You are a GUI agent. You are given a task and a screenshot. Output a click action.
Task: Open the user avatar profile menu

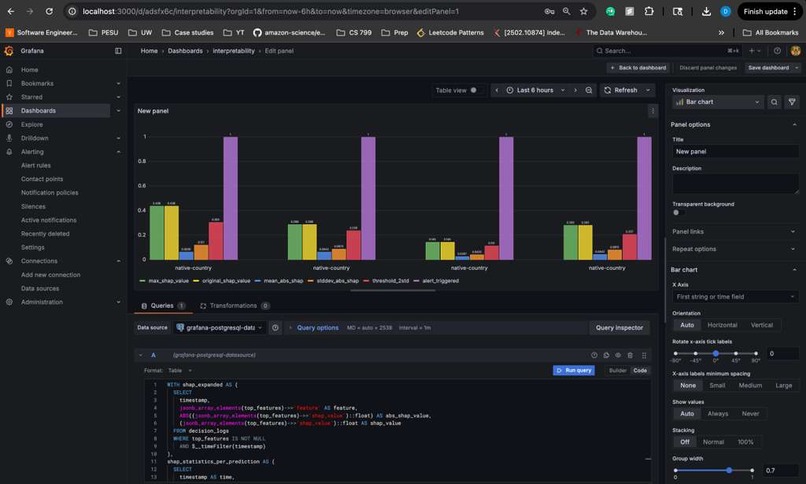click(x=795, y=51)
